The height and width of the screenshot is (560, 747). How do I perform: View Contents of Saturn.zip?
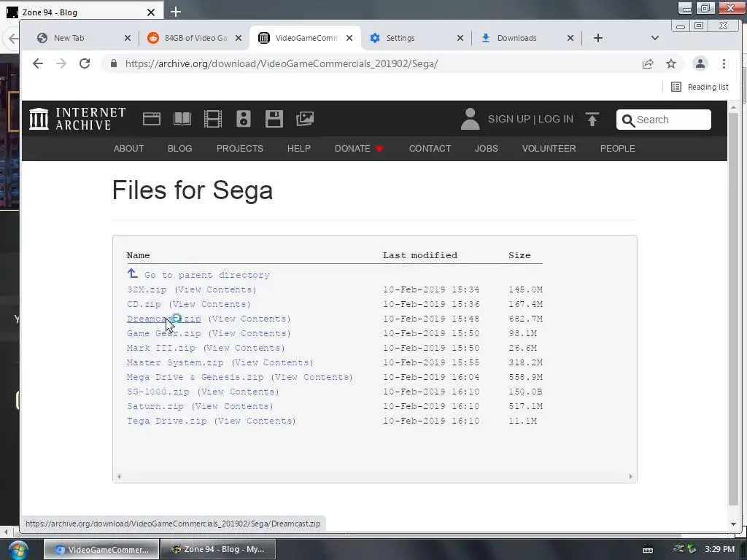pyautogui.click(x=233, y=406)
